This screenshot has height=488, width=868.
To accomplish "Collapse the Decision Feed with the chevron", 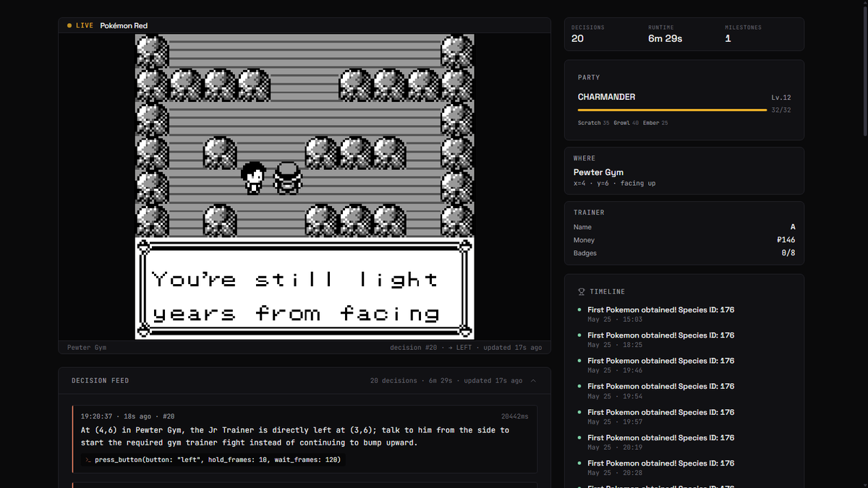I will 534,380.
